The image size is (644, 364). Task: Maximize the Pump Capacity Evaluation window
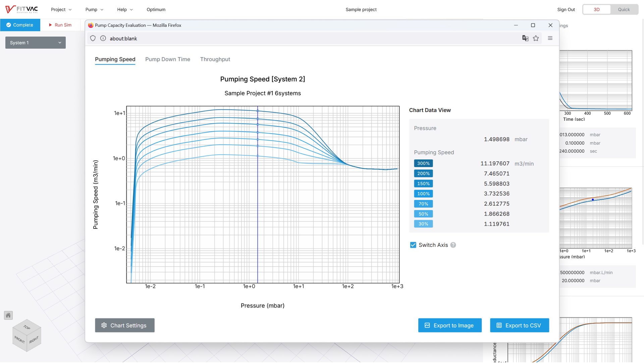click(533, 25)
